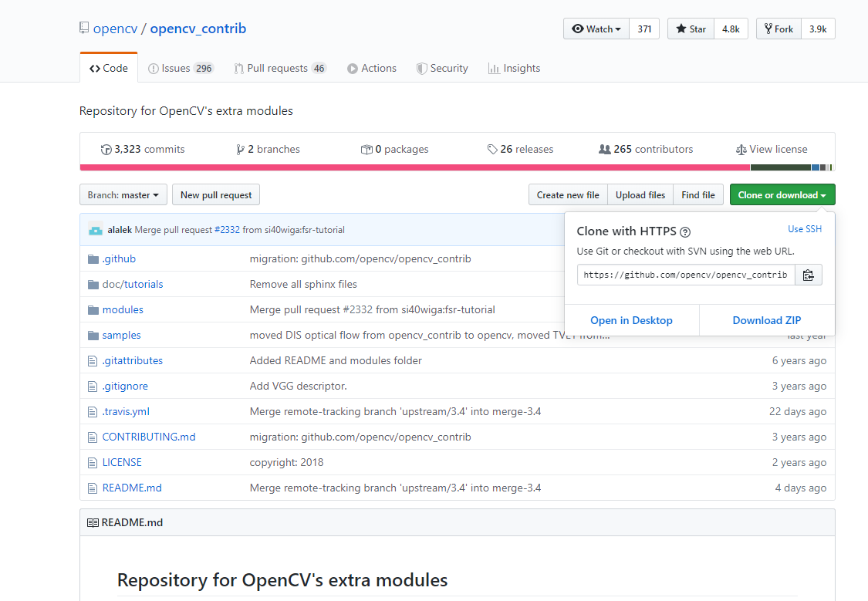Click the license scale icon

[x=741, y=150]
